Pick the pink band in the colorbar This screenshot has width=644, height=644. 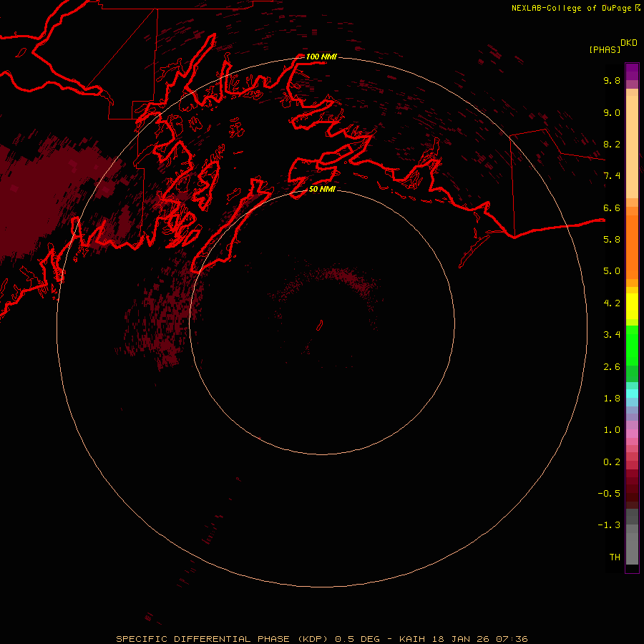[632, 434]
